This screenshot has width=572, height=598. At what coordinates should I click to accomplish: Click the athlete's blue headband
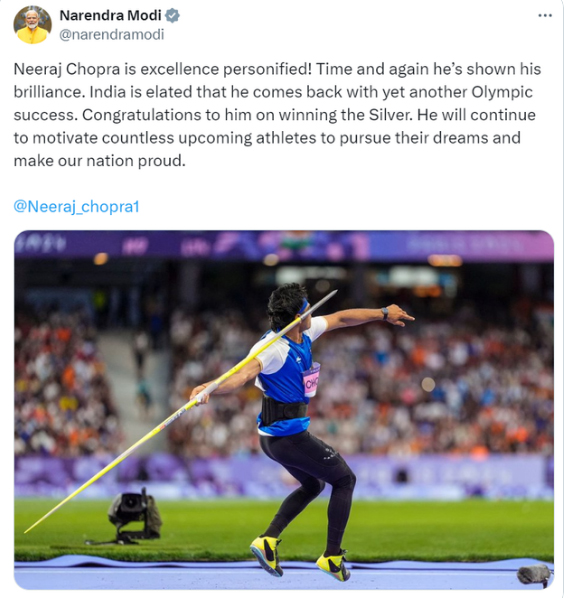[x=303, y=307]
